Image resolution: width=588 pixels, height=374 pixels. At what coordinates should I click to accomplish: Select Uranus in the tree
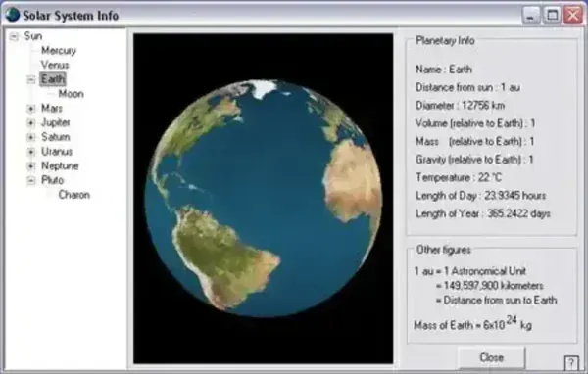point(57,152)
